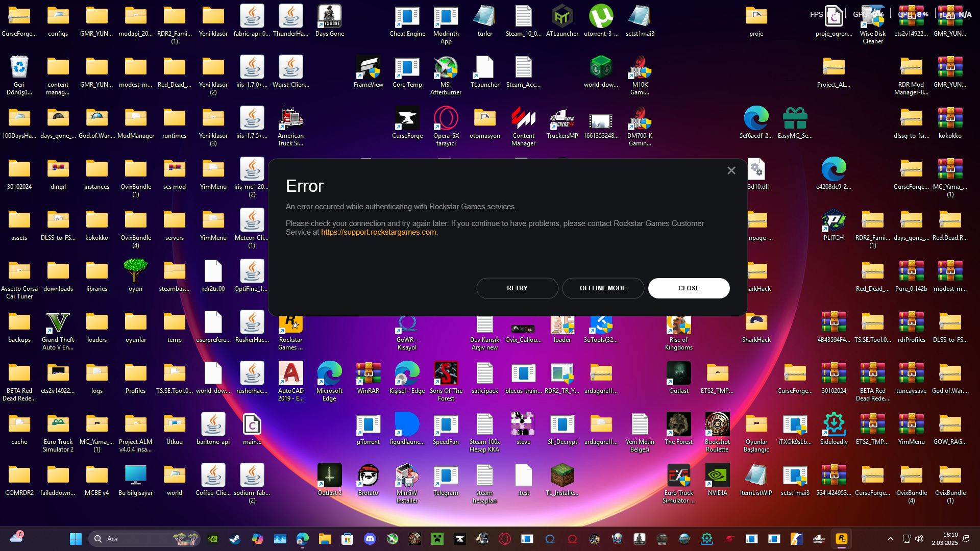Image resolution: width=980 pixels, height=551 pixels.
Task: Launch Buckshot Roulette shortcut
Action: coord(718,433)
